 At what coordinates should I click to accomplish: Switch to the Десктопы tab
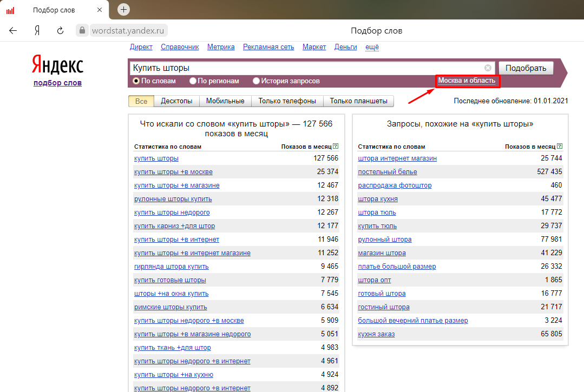(x=176, y=101)
